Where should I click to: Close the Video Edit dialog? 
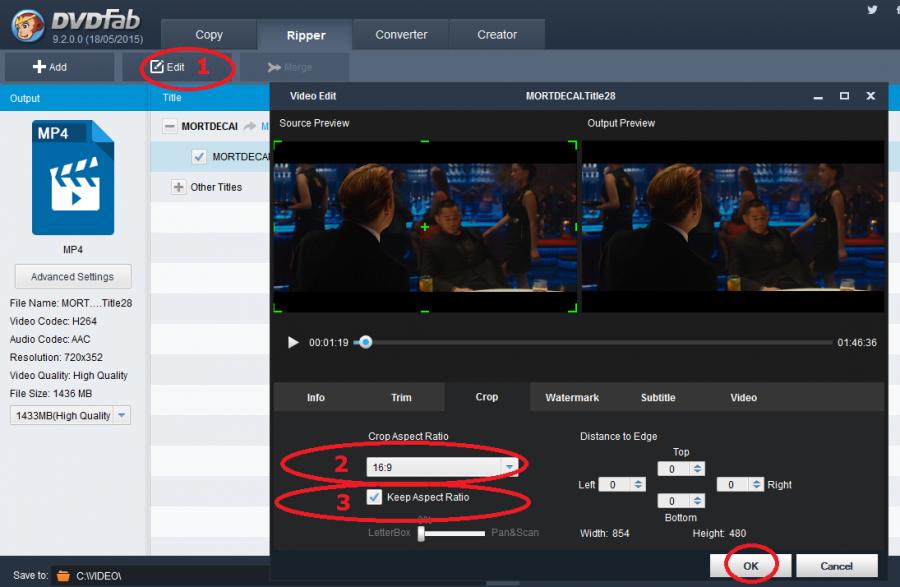(871, 96)
